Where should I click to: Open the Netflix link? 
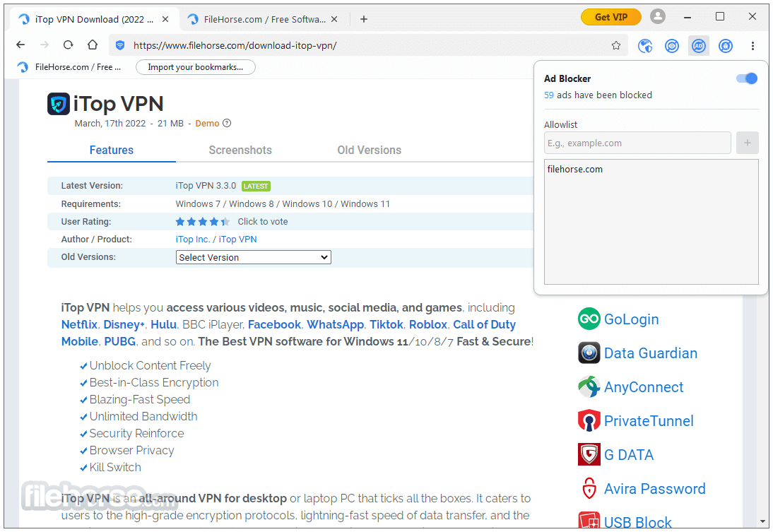click(79, 324)
